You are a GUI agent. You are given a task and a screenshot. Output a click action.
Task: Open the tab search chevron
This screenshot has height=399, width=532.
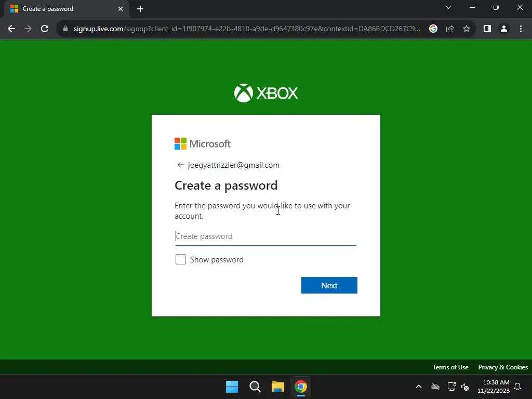point(448,7)
